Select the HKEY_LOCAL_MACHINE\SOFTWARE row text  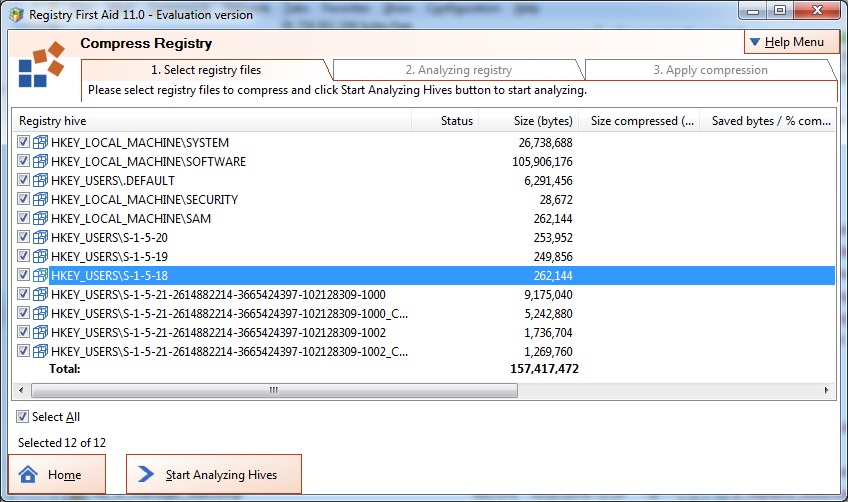[x=148, y=161]
